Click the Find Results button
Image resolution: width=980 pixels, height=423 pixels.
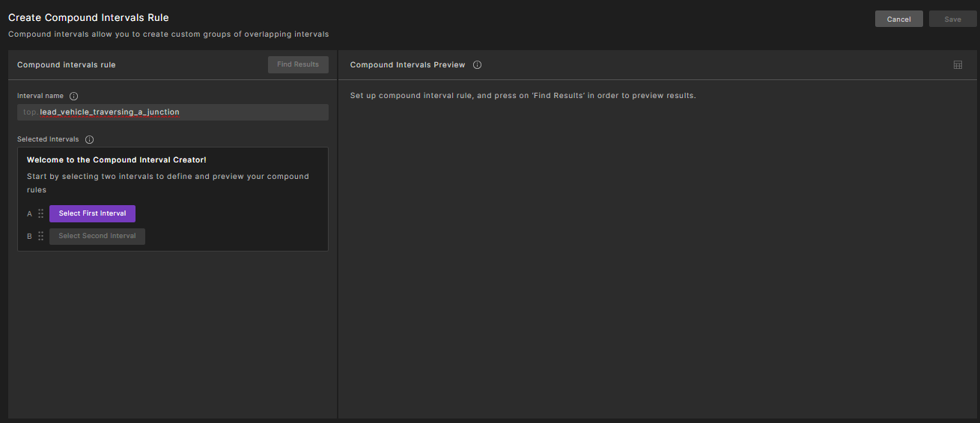tap(298, 64)
